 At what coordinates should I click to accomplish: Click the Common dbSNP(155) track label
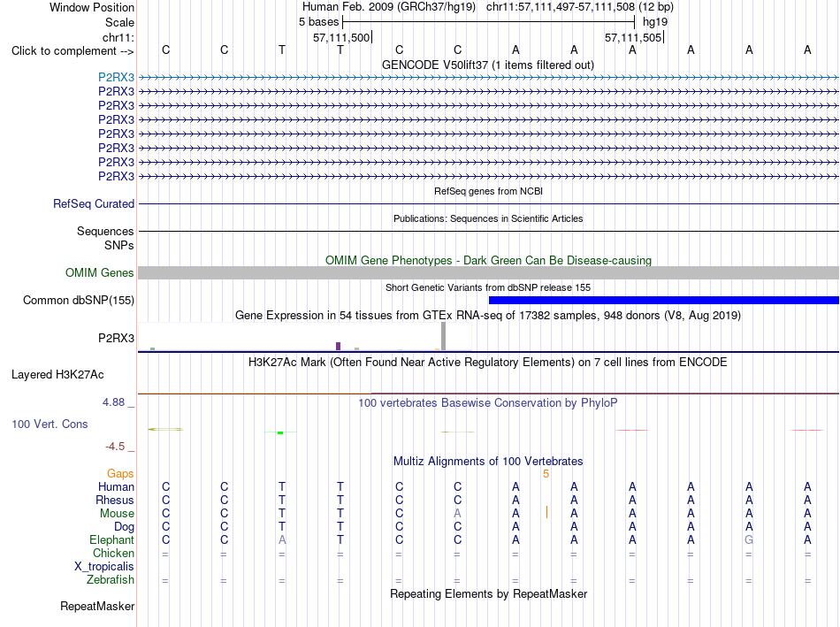point(78,300)
